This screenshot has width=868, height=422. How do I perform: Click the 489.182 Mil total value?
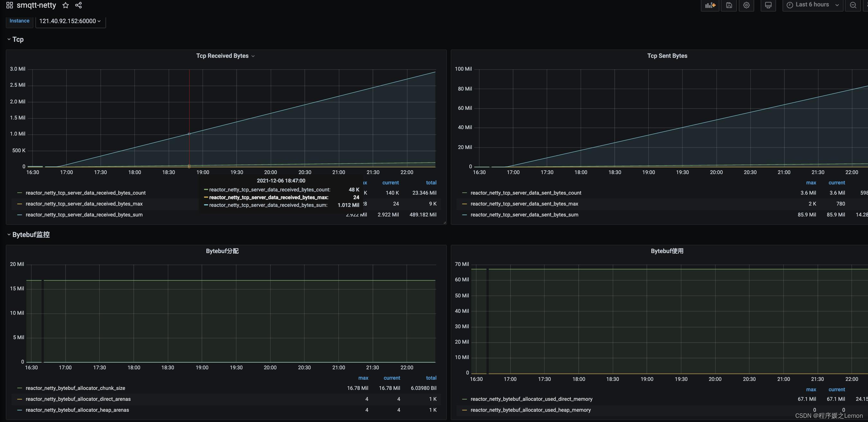tap(423, 215)
